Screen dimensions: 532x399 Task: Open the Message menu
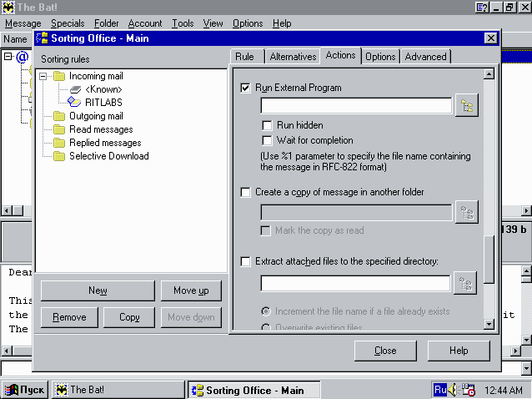[x=23, y=23]
